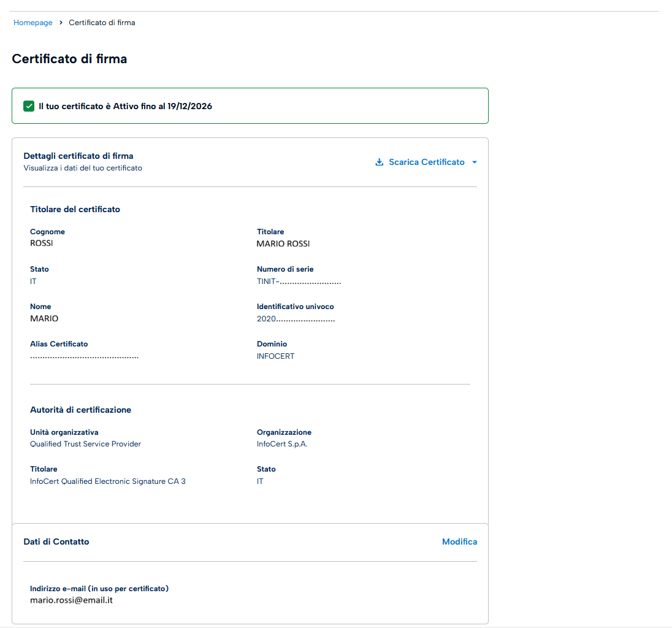672x628 pixels.
Task: Click the Scarica Certificato text
Action: 426,162
